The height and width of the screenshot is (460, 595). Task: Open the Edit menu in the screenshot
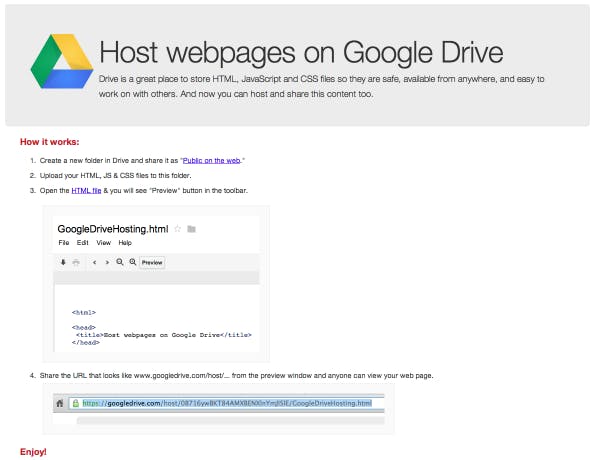point(82,243)
